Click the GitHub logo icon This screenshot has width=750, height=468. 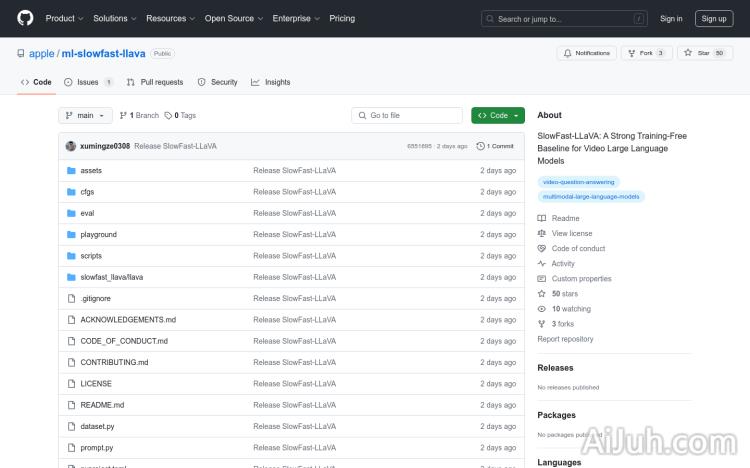tap(25, 18)
